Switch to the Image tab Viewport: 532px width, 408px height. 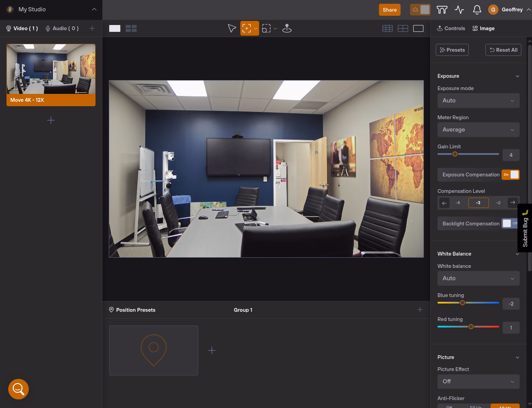click(x=483, y=28)
